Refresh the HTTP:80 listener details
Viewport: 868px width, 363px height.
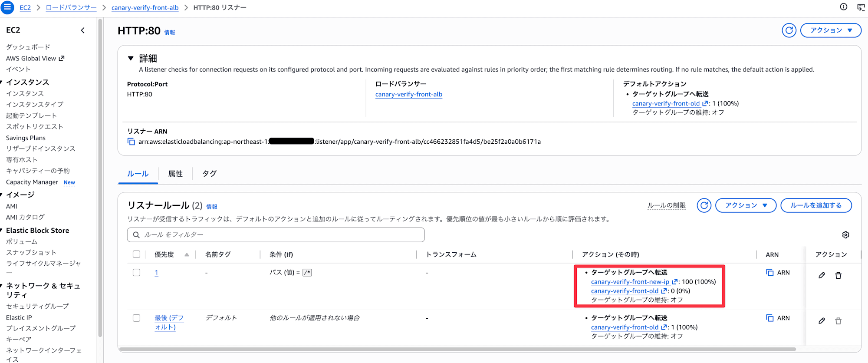(789, 30)
